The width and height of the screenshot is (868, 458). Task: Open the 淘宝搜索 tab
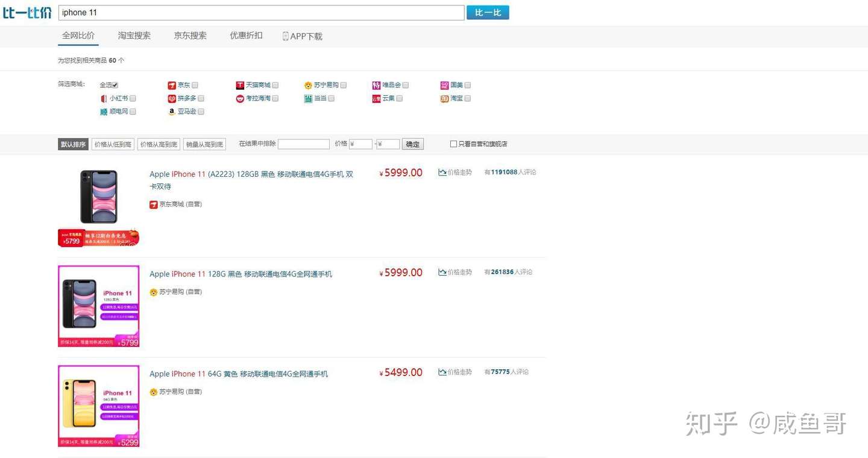[134, 36]
